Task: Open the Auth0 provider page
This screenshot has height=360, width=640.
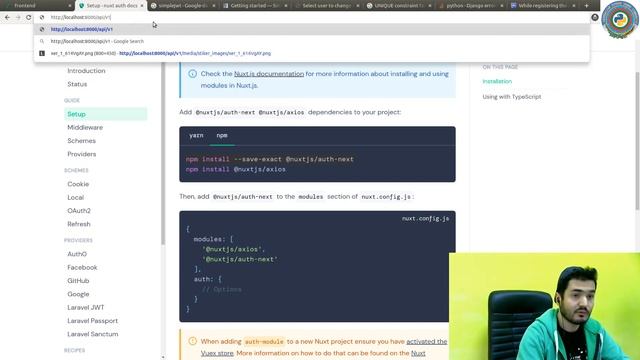Action: [77, 254]
